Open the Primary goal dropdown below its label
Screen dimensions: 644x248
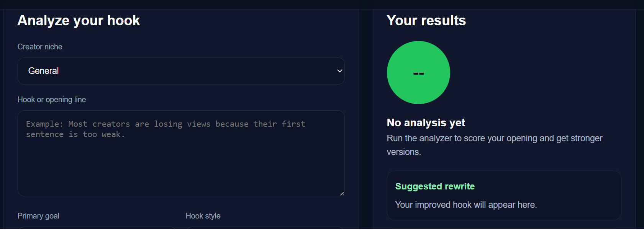point(97,228)
